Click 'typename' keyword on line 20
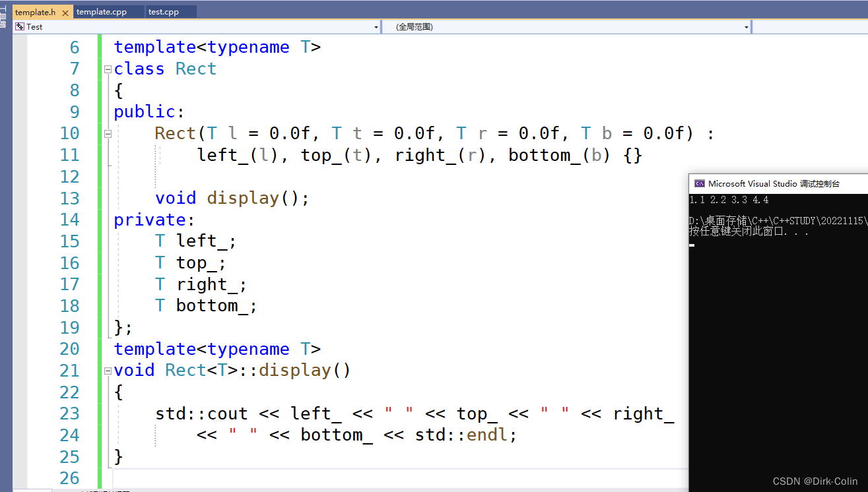 point(248,349)
